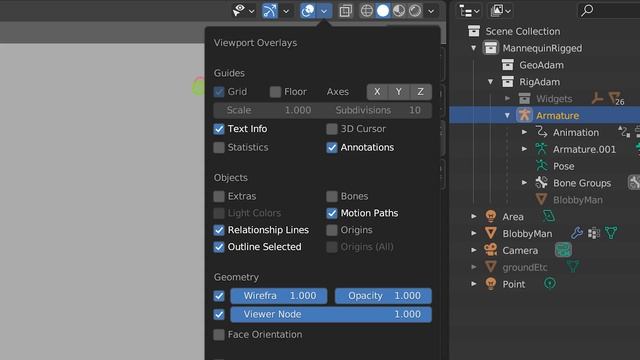Click the Animation data icon
Screen dimensions: 640x360
click(541, 132)
